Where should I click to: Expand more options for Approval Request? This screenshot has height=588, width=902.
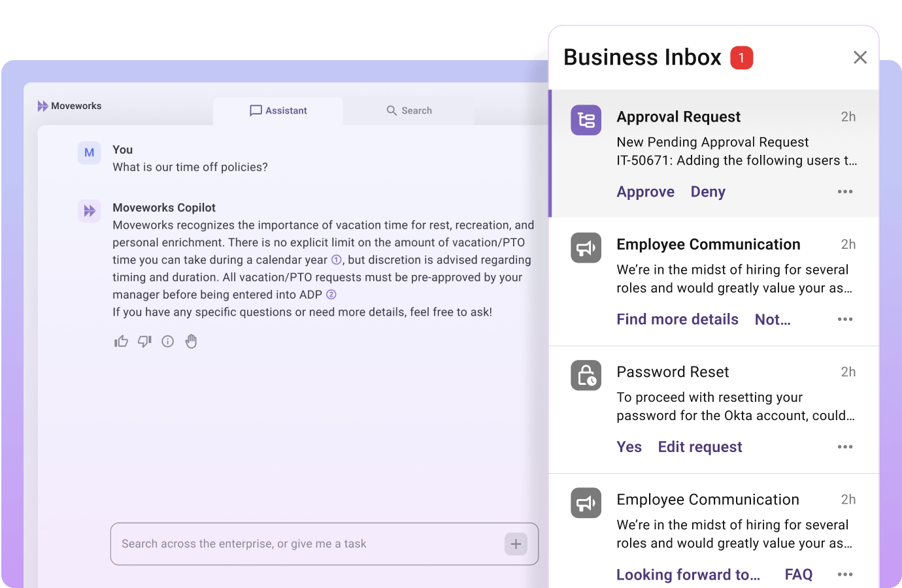click(x=845, y=192)
